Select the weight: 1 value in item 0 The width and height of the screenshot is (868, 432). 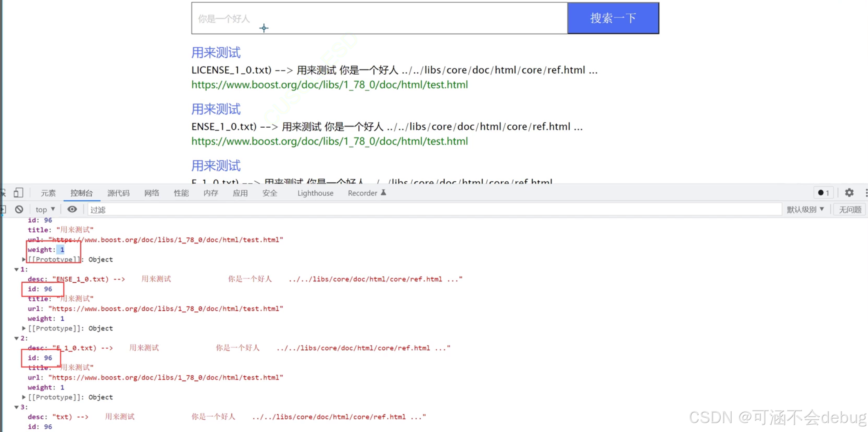coord(62,250)
